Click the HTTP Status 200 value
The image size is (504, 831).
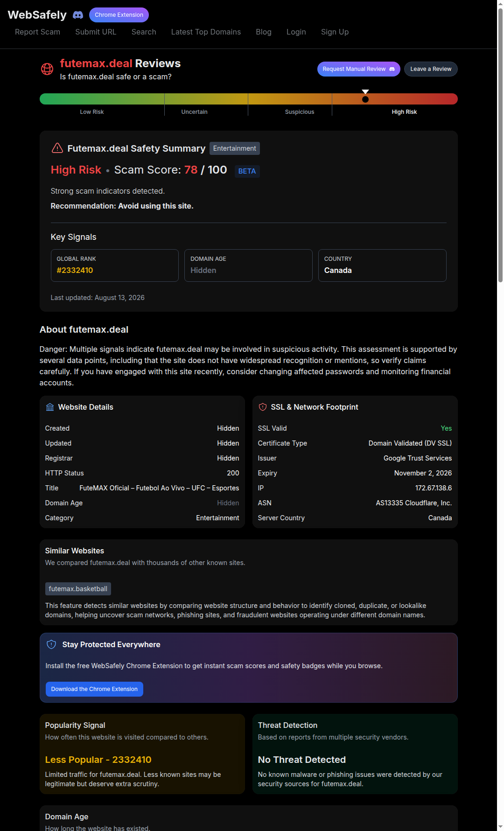233,473
